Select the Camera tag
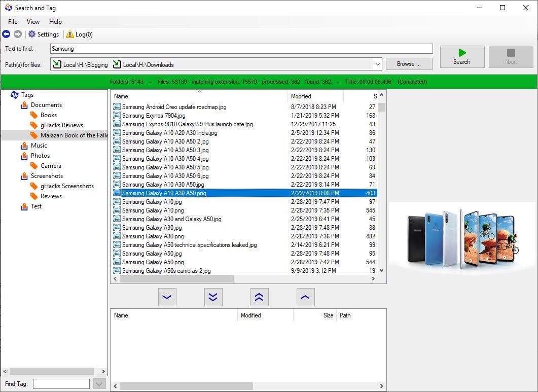This screenshot has height=392, width=538. pos(51,165)
